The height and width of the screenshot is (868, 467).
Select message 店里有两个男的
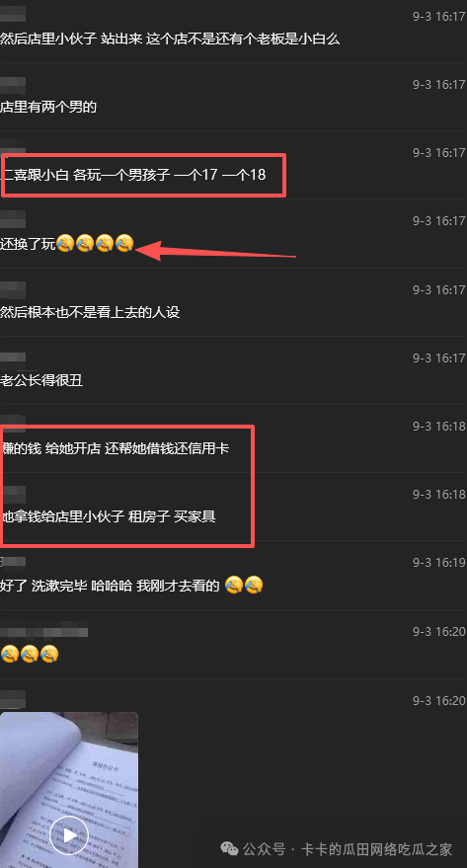[x=48, y=107]
